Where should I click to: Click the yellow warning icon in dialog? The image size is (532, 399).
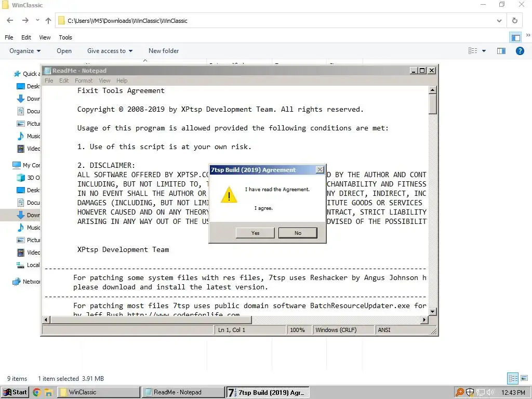click(229, 195)
